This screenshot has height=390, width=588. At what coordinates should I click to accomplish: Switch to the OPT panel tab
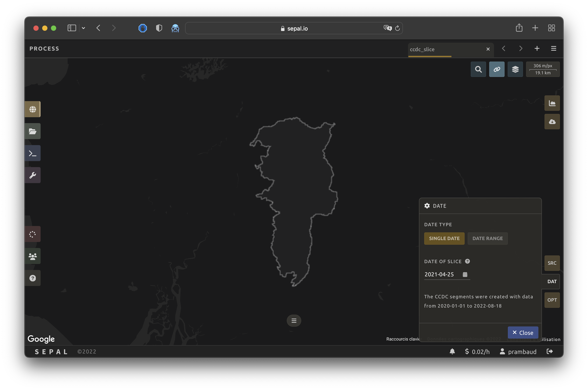552,300
